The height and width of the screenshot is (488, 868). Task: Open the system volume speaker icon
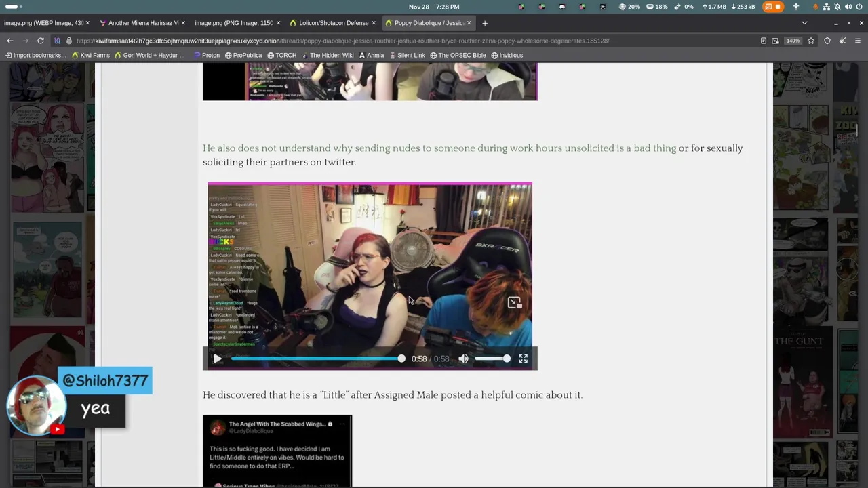click(x=848, y=7)
